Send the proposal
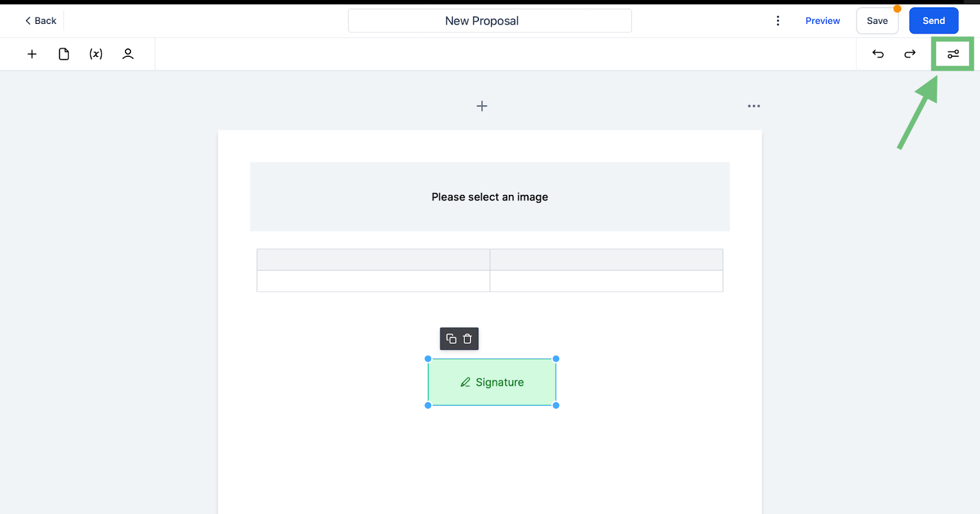This screenshot has width=980, height=514. point(933,21)
